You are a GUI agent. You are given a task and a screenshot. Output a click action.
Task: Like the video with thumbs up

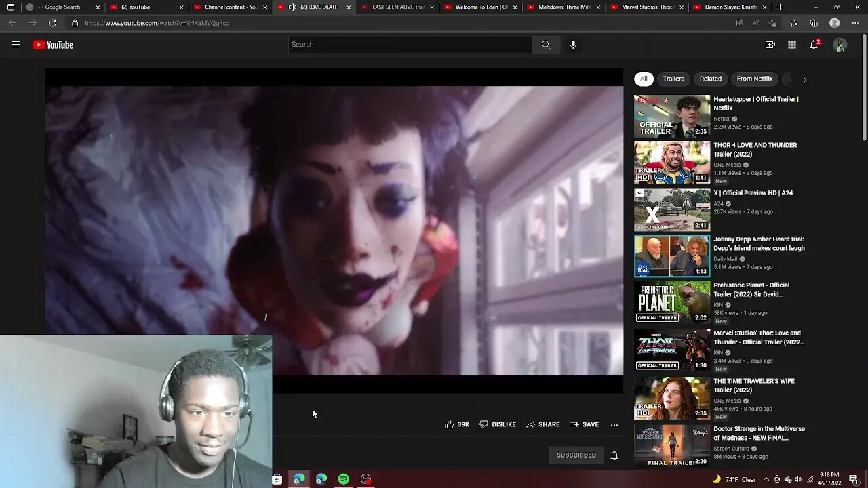pyautogui.click(x=457, y=424)
